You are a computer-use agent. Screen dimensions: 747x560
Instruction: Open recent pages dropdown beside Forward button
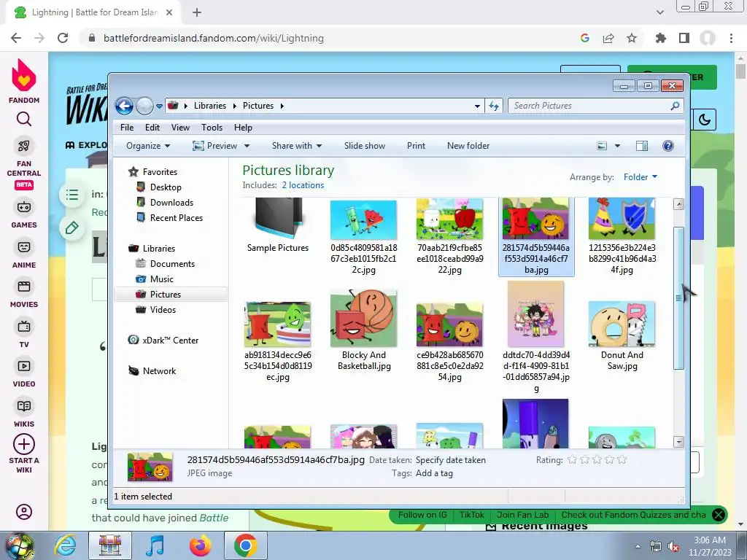coord(159,106)
